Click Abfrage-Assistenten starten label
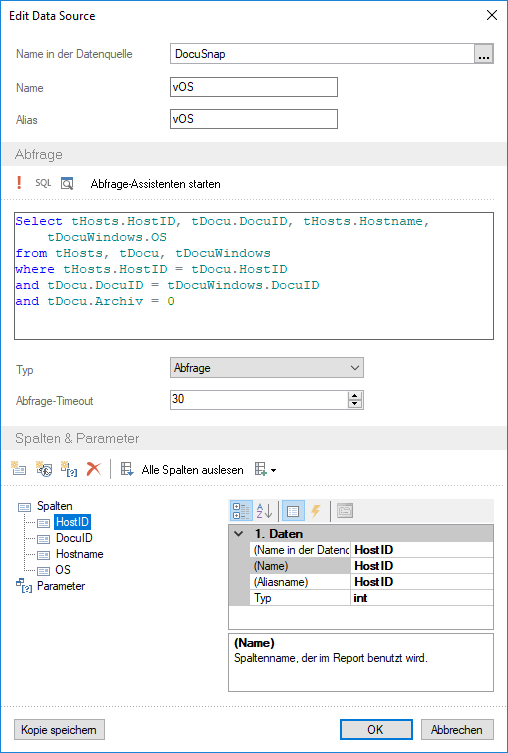Screen dimensions: 508x753 point(156,184)
